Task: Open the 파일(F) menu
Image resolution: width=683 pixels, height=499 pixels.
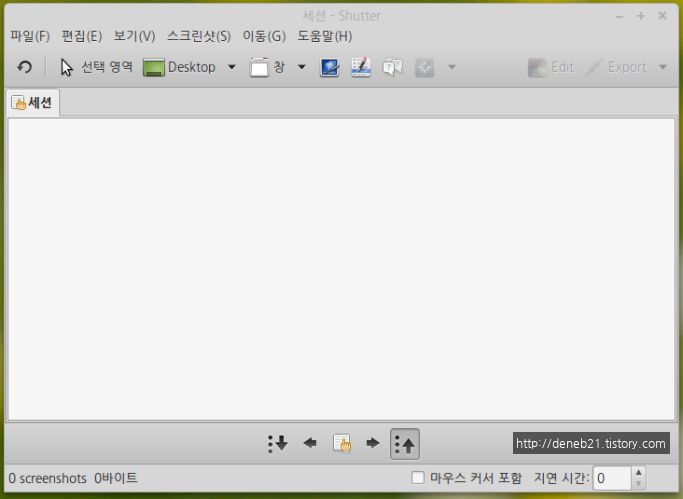Action: (30, 36)
